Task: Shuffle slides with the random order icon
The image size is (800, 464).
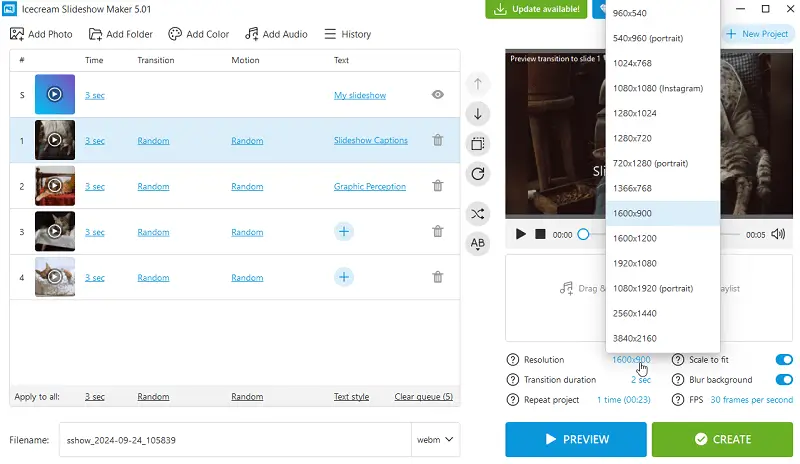Action: (478, 213)
